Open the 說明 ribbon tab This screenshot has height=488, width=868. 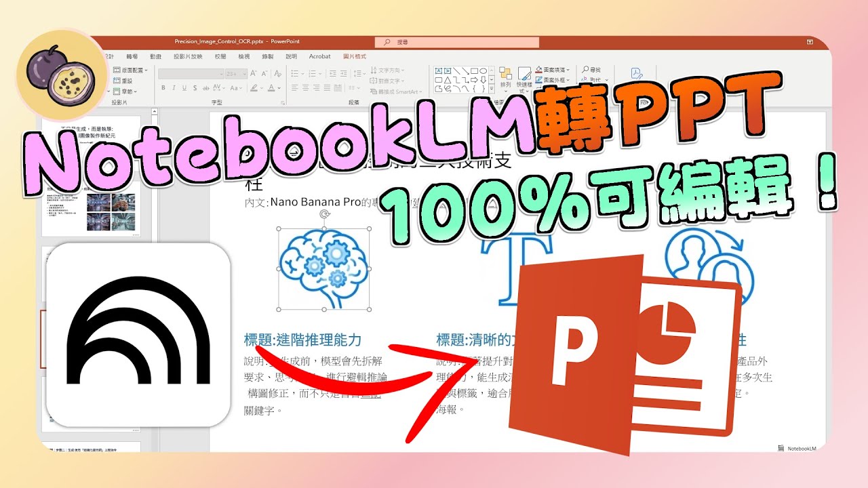[292, 57]
